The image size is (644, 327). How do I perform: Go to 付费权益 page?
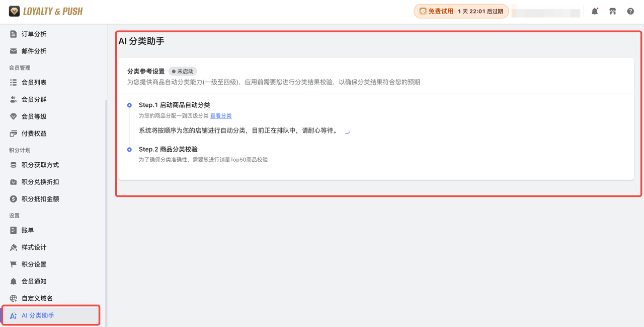click(x=34, y=134)
